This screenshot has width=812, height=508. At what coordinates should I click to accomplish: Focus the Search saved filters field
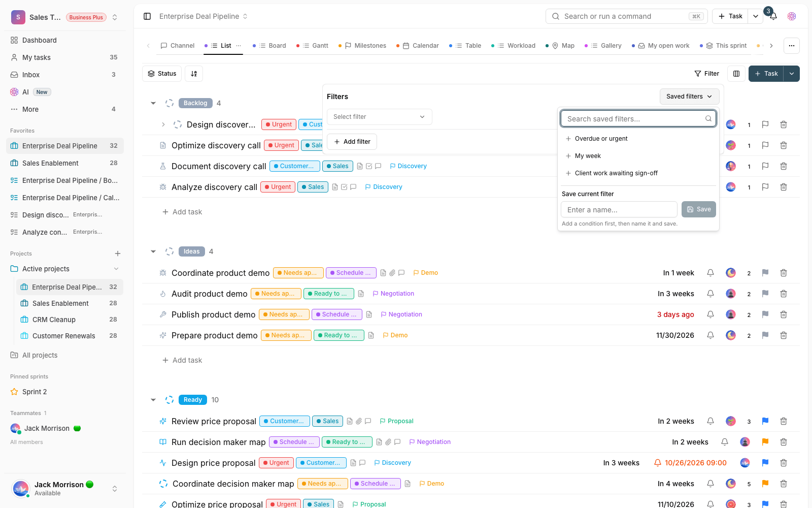[638, 119]
